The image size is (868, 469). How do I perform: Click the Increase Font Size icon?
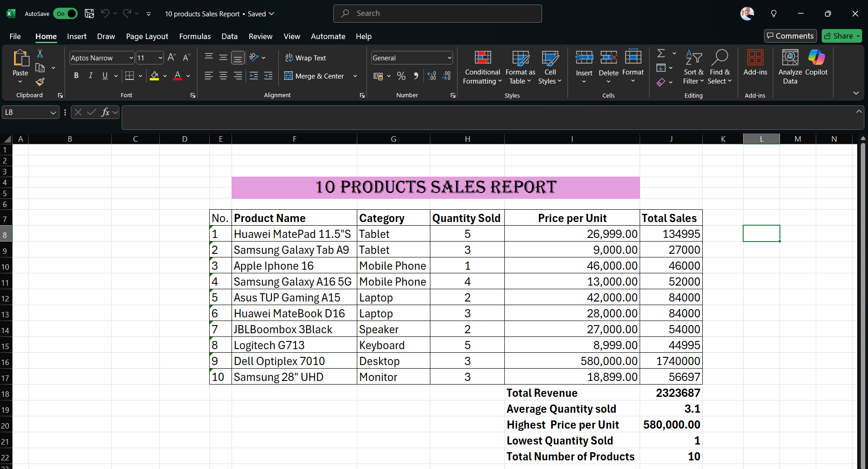click(172, 58)
